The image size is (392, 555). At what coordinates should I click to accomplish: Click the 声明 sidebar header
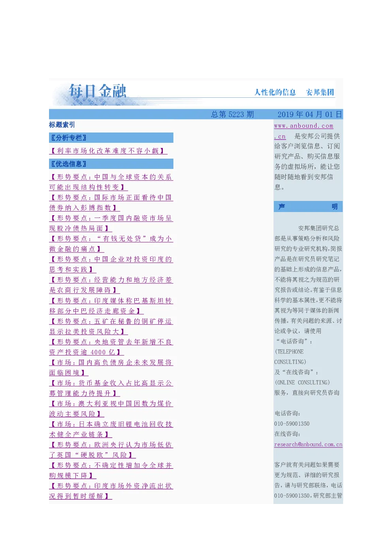308,206
